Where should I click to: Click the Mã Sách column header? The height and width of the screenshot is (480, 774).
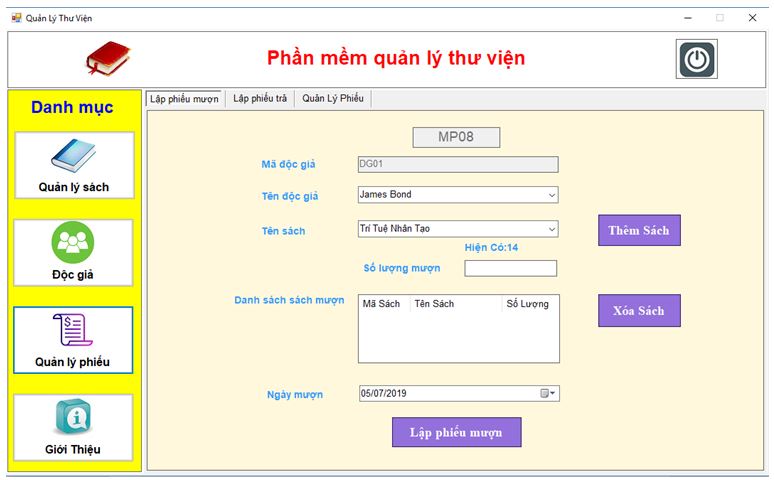coord(384,304)
